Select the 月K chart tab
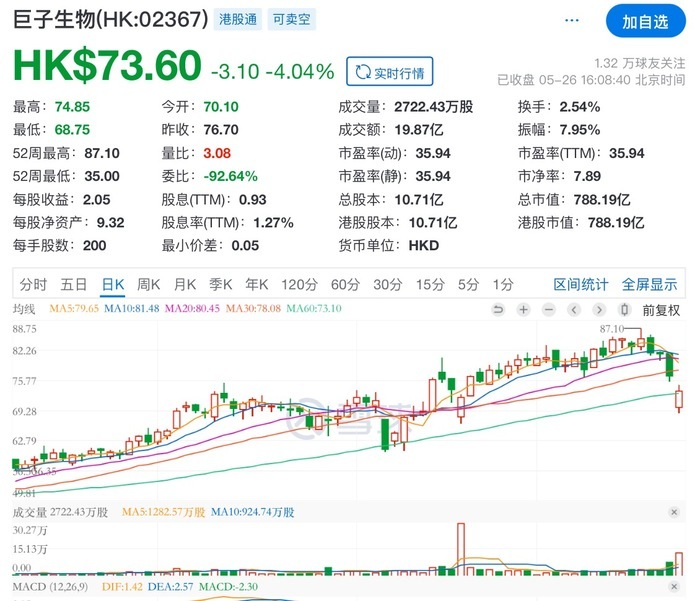Viewport: 700px width, 601px height. (x=185, y=284)
